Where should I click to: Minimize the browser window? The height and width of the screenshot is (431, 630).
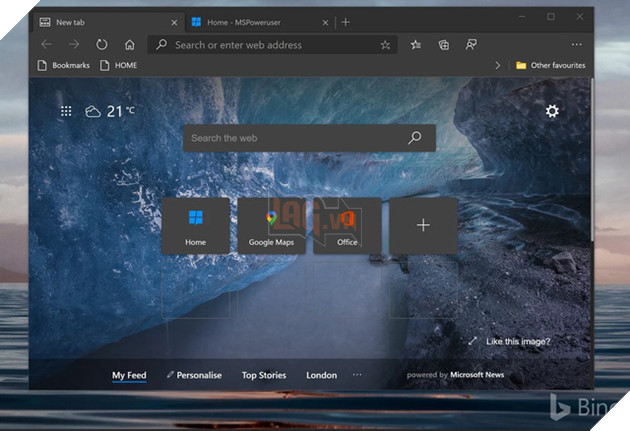(522, 16)
